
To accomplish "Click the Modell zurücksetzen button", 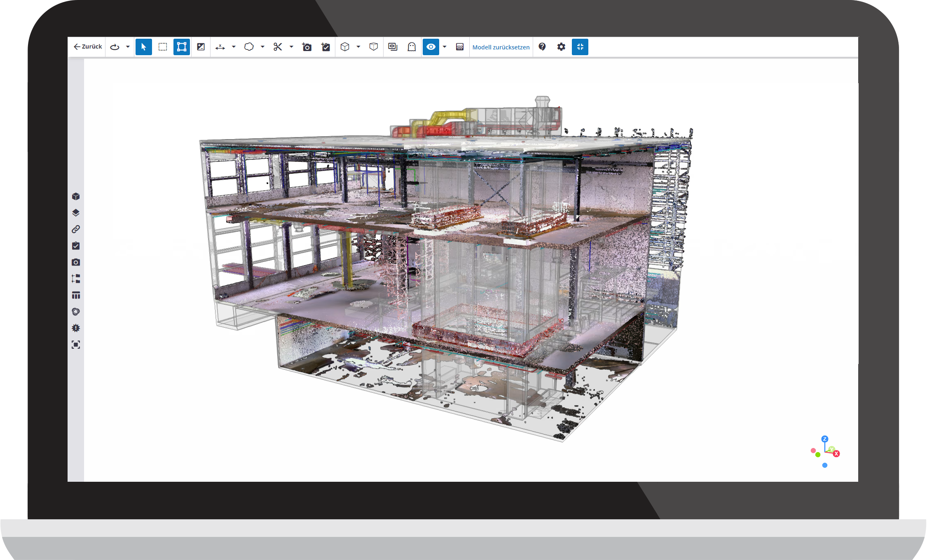I will pos(501,47).
